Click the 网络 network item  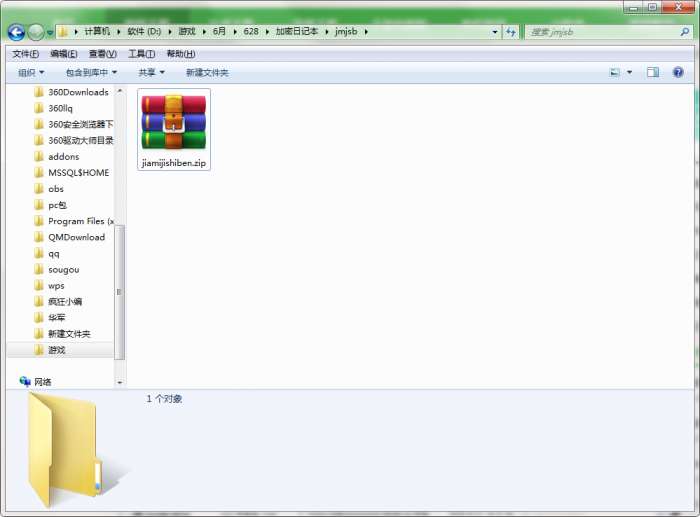(x=35, y=382)
